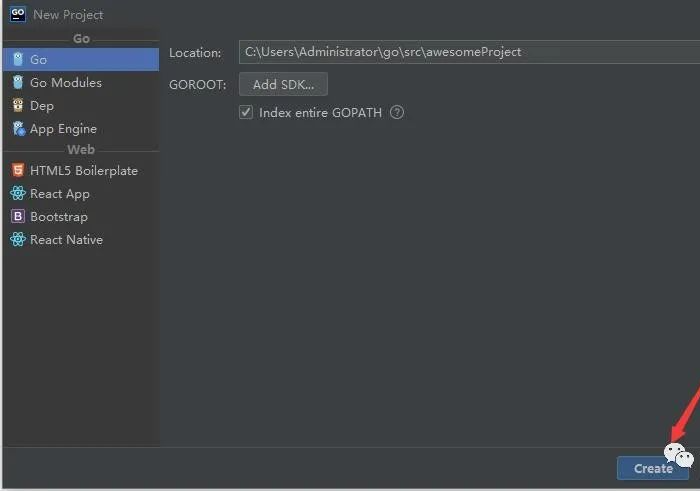This screenshot has height=491, width=700.
Task: Choose Go Modules project type
Action: click(81, 83)
